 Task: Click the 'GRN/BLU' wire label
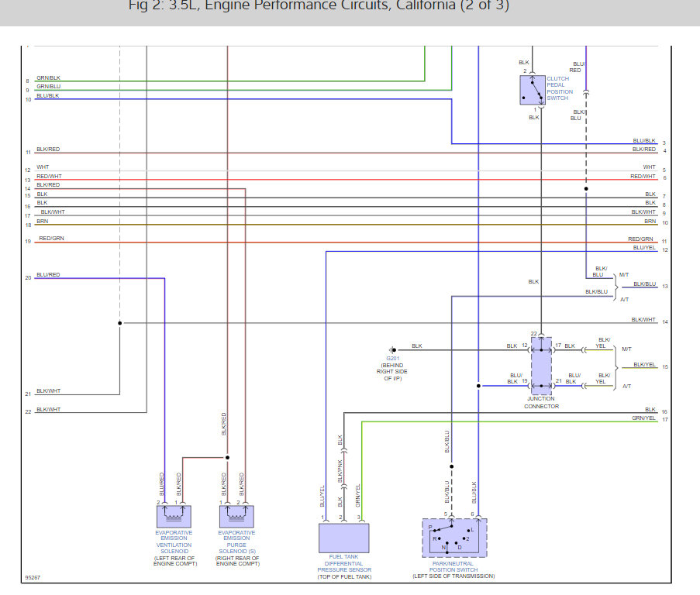click(x=48, y=87)
